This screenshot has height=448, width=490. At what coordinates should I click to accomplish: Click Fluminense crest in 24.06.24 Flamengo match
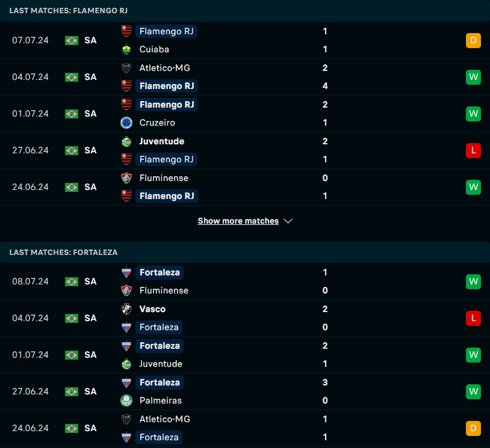[126, 178]
